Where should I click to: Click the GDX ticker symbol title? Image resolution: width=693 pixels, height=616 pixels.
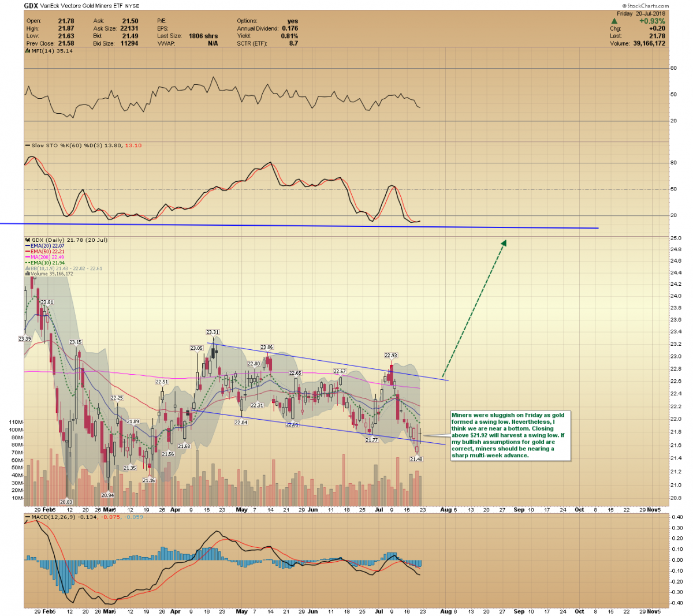[31, 6]
